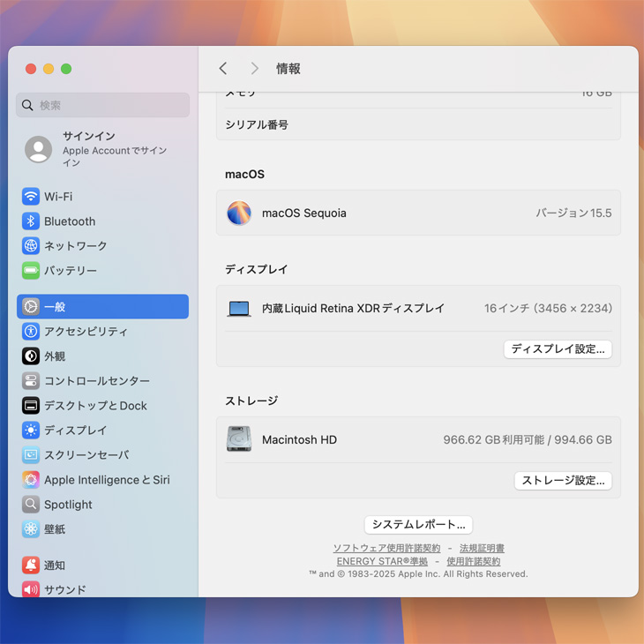The height and width of the screenshot is (644, 644).
Task: Select 通知 label in sidebar
Action: pos(55,565)
